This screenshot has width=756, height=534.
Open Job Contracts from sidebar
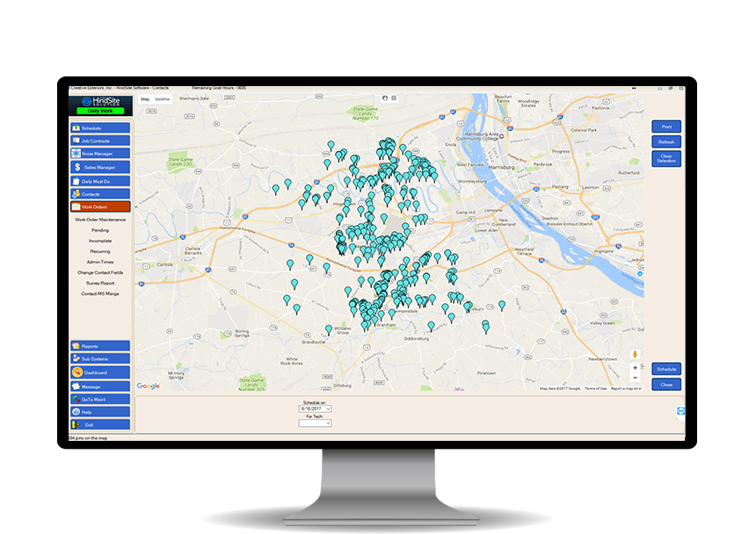click(100, 141)
